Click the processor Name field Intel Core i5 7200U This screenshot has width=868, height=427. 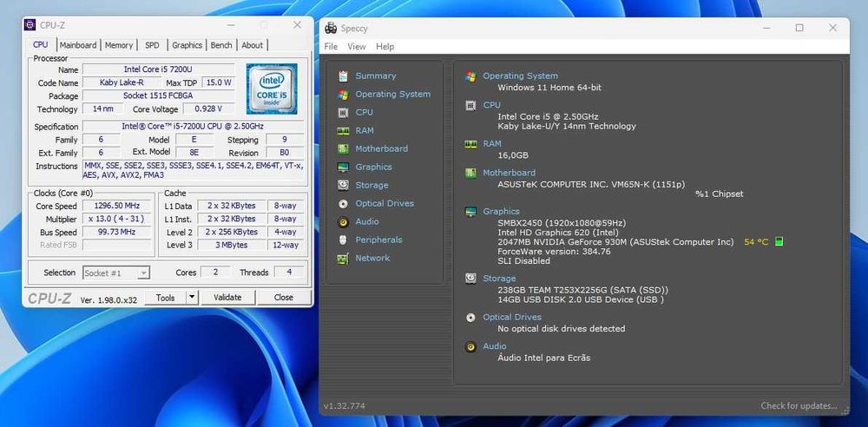point(158,69)
